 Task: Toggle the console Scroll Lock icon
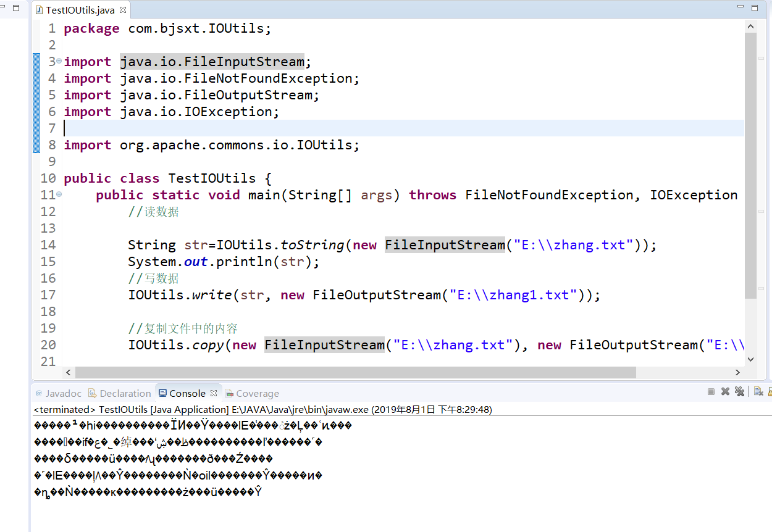769,391
